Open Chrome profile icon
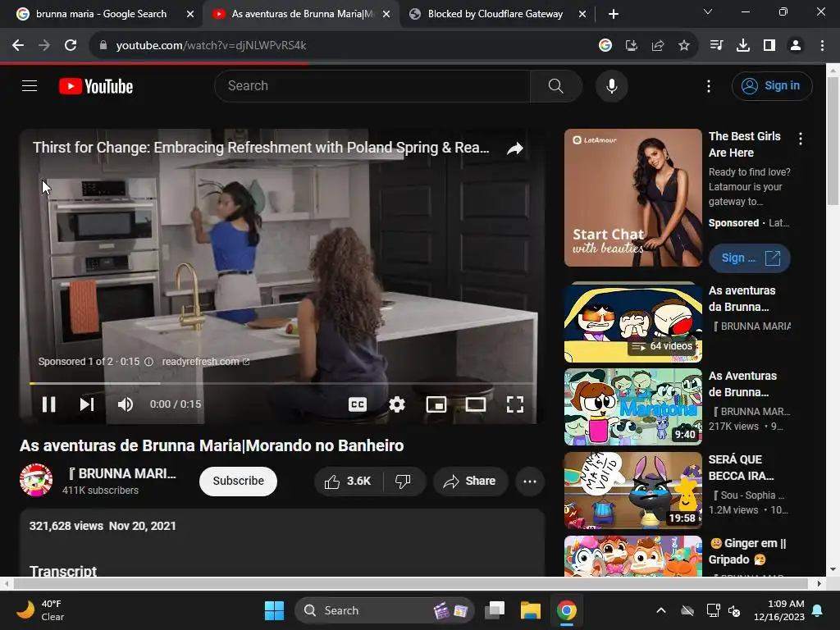This screenshot has height=630, width=840. click(796, 46)
